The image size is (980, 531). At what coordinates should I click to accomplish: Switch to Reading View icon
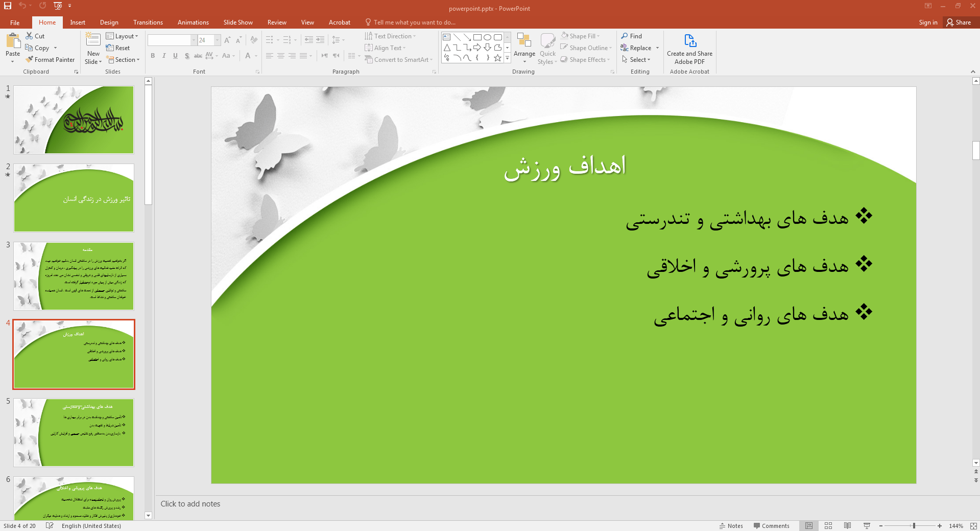coord(847,525)
